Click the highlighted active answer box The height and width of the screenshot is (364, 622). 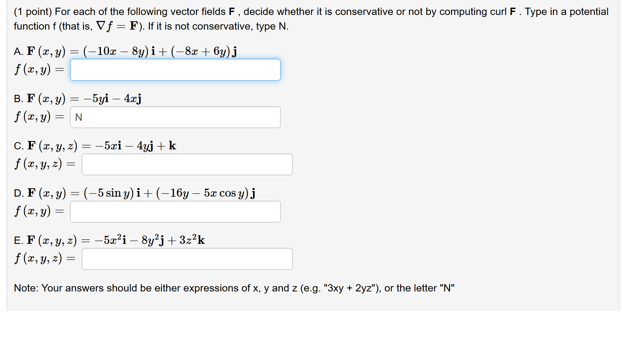coord(175,70)
